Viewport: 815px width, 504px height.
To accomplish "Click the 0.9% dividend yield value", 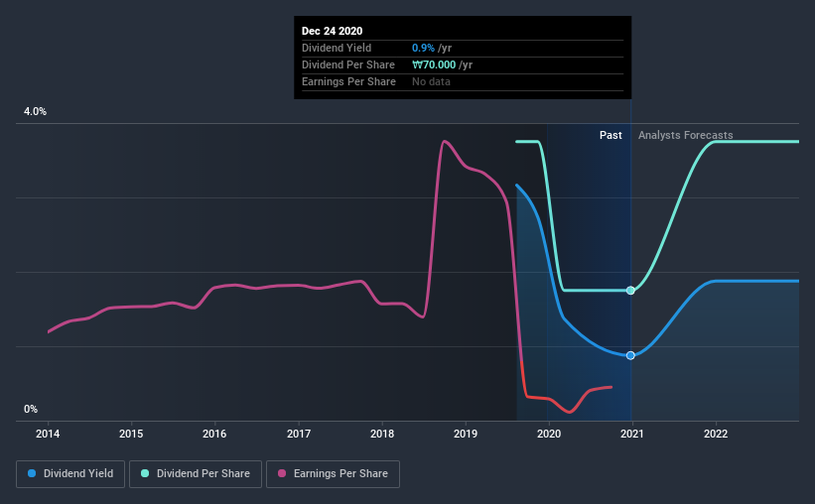I will coord(423,48).
